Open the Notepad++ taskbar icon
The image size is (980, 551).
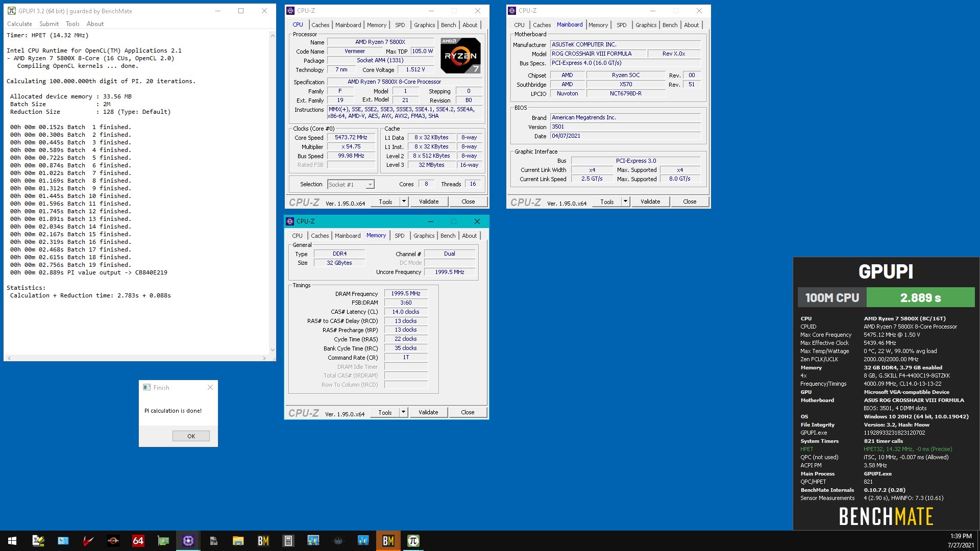point(38,541)
